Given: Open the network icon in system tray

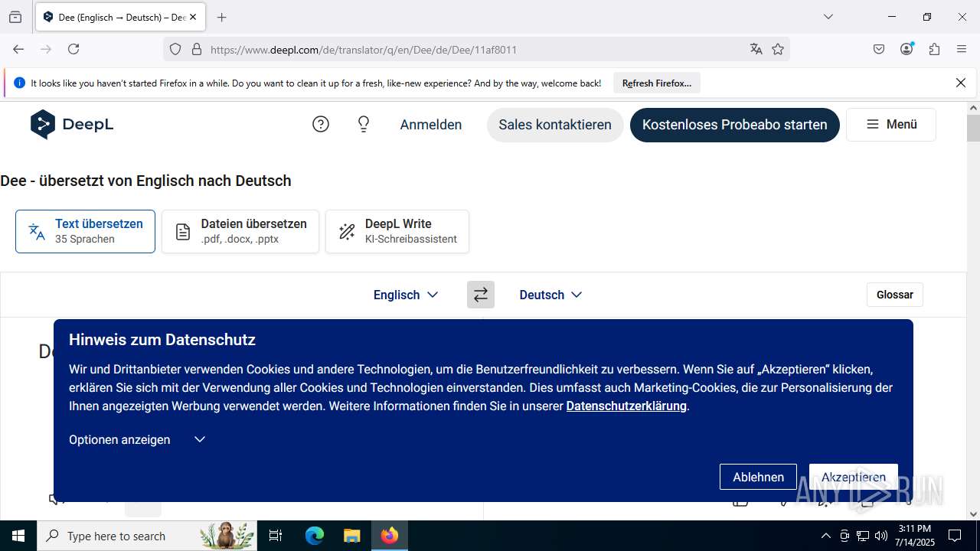Looking at the screenshot, I should 863,536.
